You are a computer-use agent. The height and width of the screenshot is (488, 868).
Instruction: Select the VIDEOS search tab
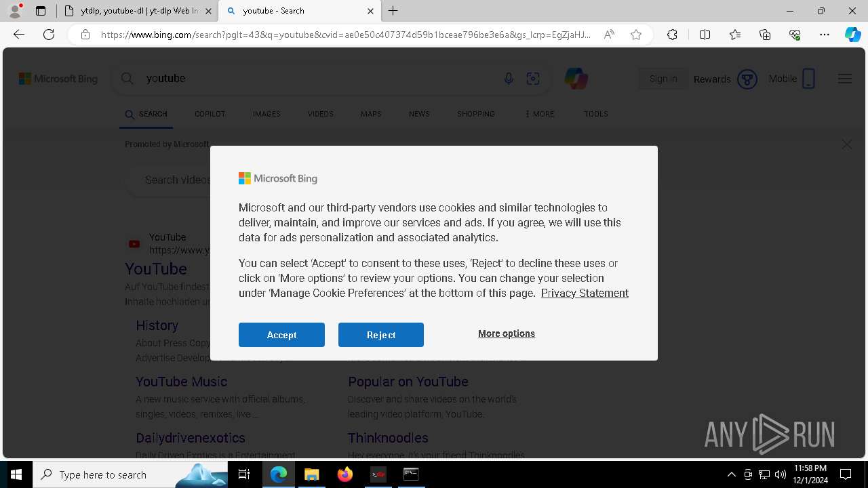pyautogui.click(x=320, y=114)
